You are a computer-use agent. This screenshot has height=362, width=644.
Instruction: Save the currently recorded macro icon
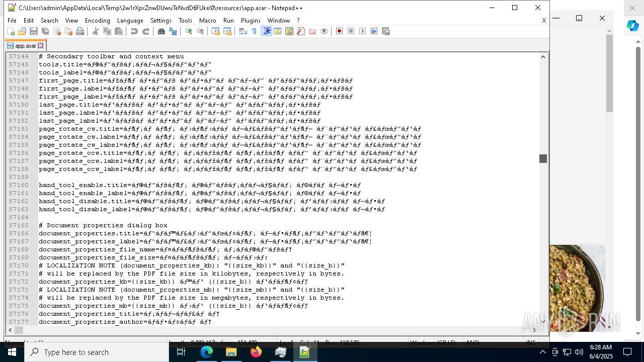tap(386, 31)
